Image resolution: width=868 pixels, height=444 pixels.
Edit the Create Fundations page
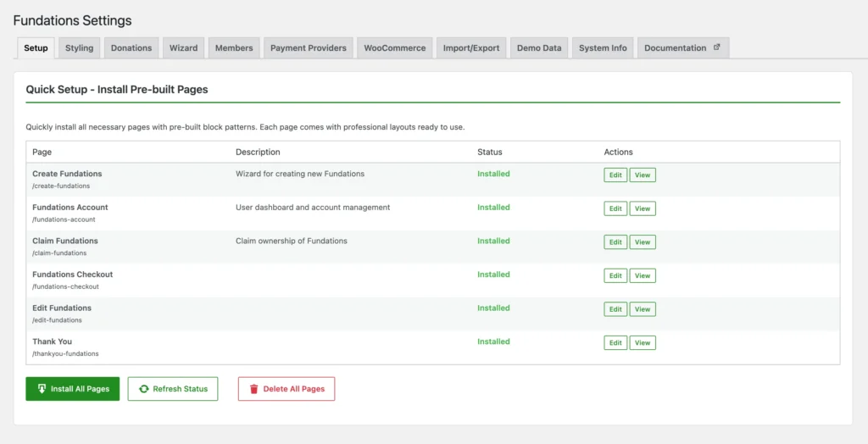click(615, 175)
